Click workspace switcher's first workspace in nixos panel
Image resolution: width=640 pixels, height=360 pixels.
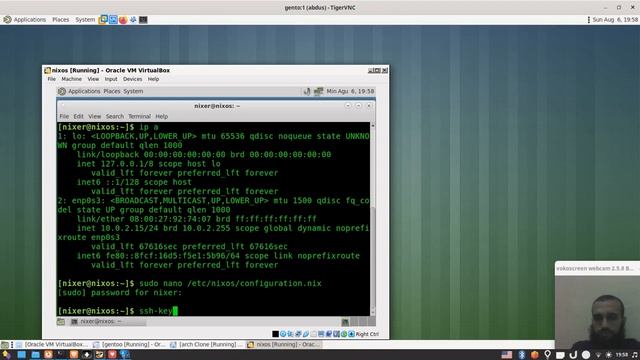[x=345, y=322]
